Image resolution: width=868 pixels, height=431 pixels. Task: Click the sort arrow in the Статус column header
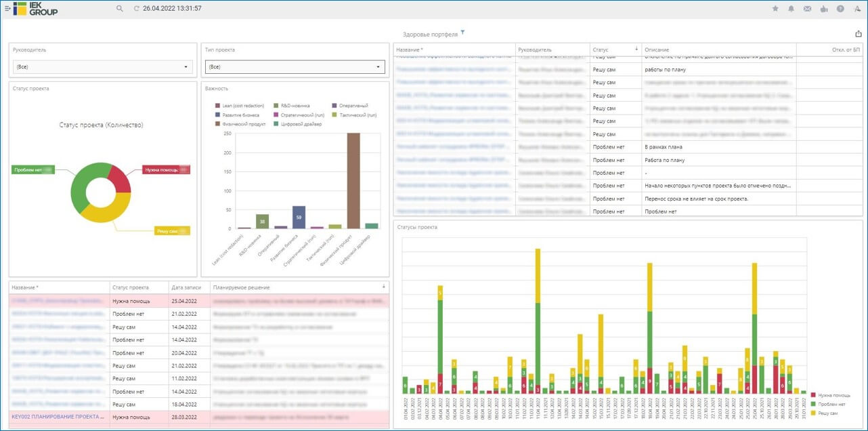click(x=636, y=49)
